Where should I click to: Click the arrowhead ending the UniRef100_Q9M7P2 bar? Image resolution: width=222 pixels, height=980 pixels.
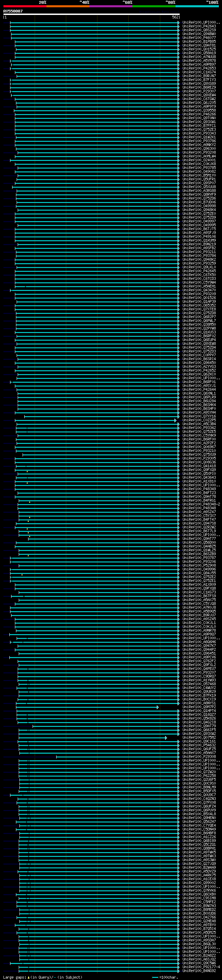point(158,707)
